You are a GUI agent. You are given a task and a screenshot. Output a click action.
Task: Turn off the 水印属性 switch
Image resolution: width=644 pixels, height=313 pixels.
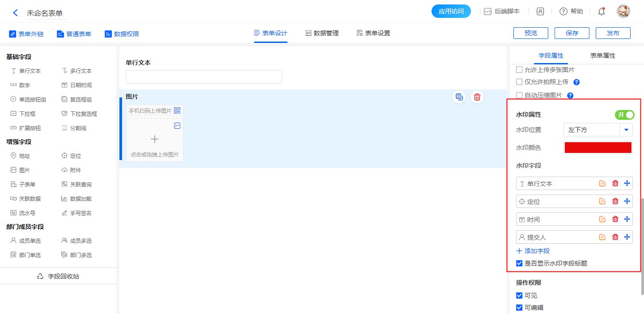(x=624, y=115)
